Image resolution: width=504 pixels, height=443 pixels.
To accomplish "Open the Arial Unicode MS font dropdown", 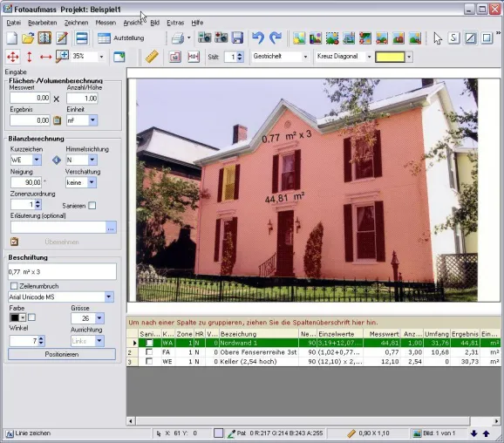I will pos(109,296).
